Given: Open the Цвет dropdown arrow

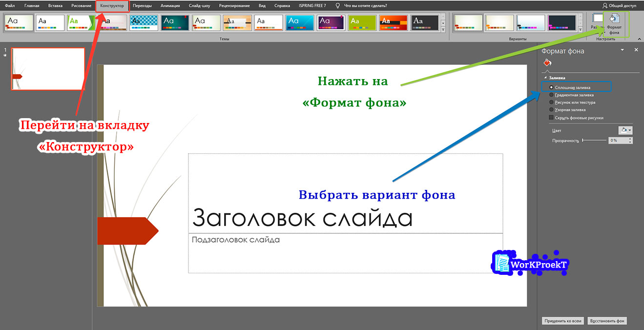Looking at the screenshot, I should pyautogui.click(x=630, y=130).
